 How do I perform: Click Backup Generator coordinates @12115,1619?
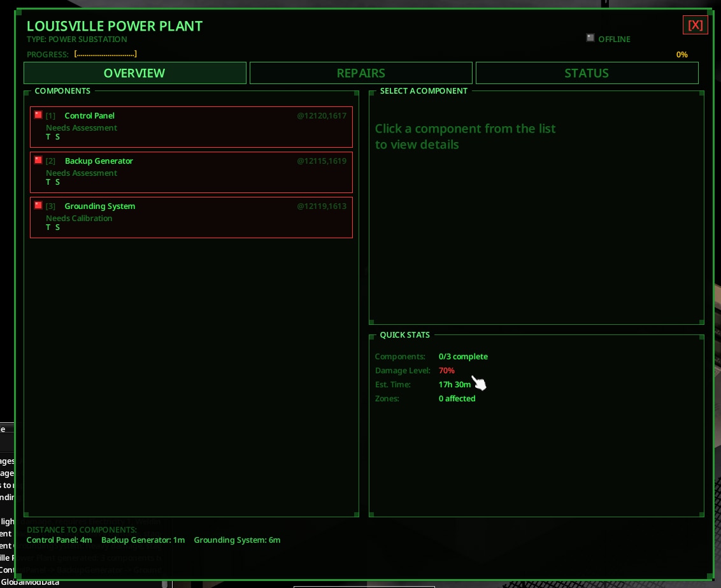pyautogui.click(x=321, y=161)
